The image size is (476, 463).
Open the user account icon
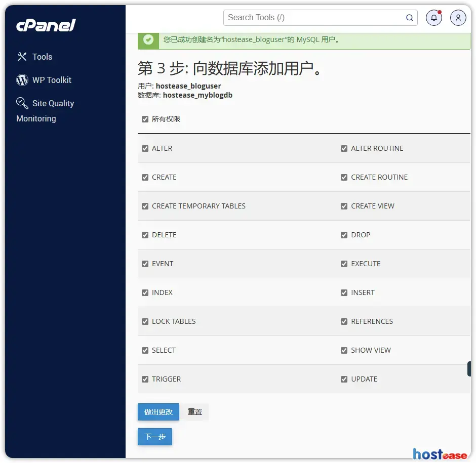[458, 18]
